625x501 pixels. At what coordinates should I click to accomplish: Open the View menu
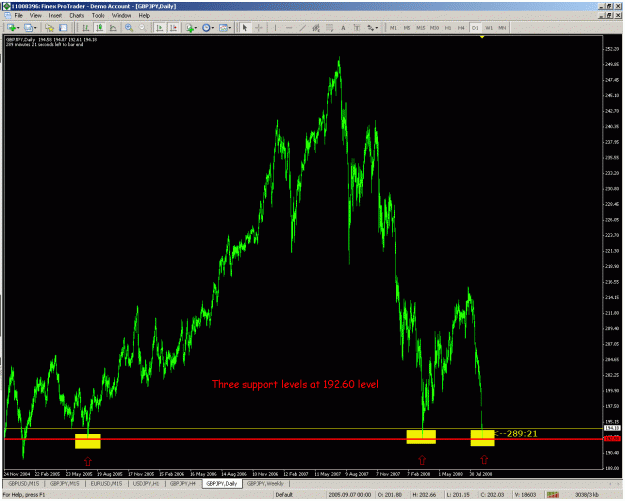coord(35,16)
